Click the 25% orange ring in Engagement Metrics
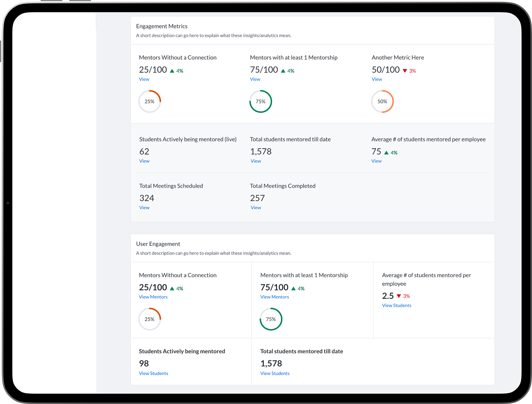Image resolution: width=532 pixels, height=404 pixels. click(x=150, y=102)
